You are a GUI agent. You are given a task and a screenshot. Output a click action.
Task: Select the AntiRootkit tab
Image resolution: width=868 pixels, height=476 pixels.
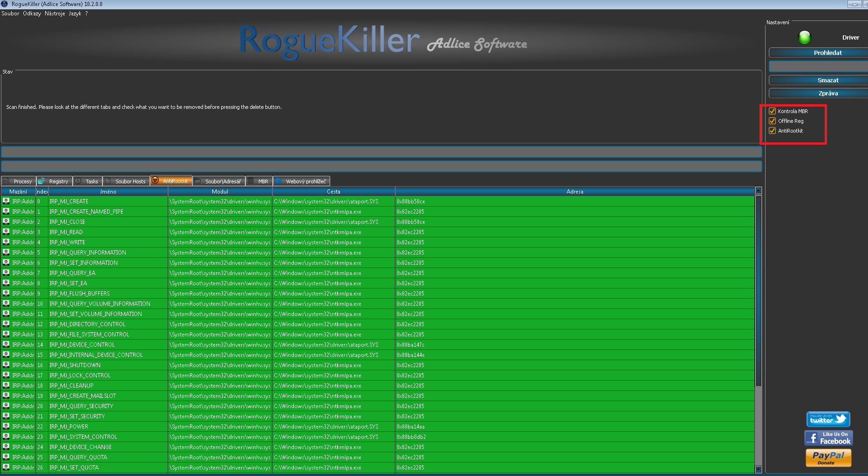point(171,181)
